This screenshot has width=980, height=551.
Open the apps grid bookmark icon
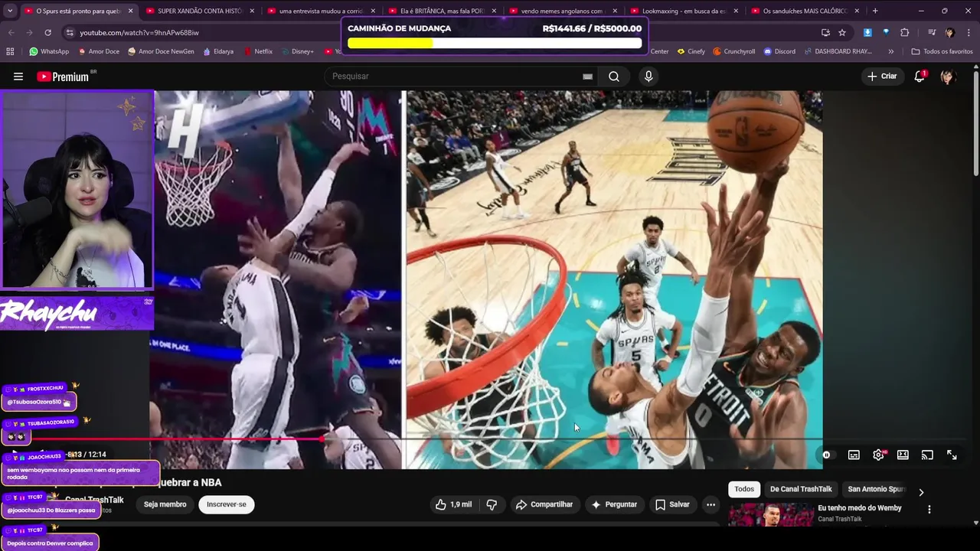click(10, 51)
